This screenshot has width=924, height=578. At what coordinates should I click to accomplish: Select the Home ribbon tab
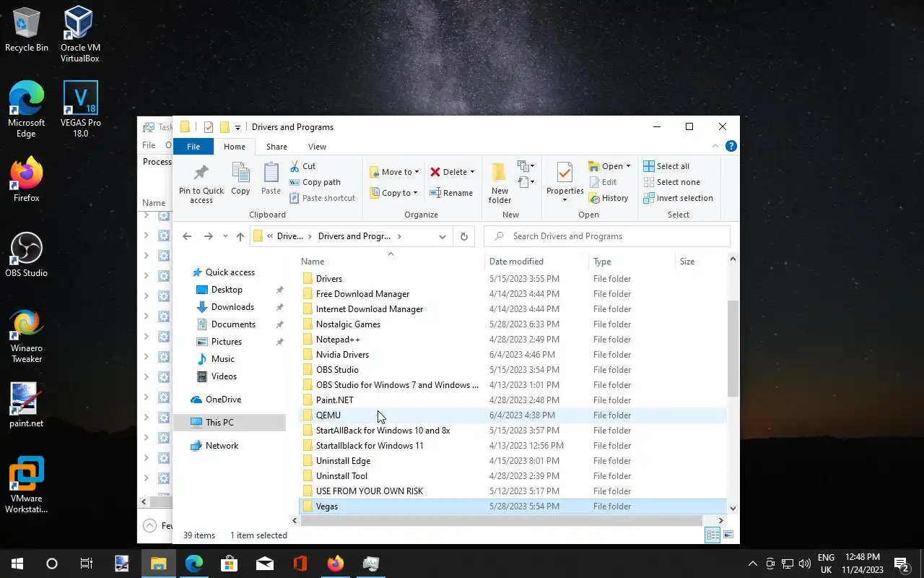pos(235,146)
